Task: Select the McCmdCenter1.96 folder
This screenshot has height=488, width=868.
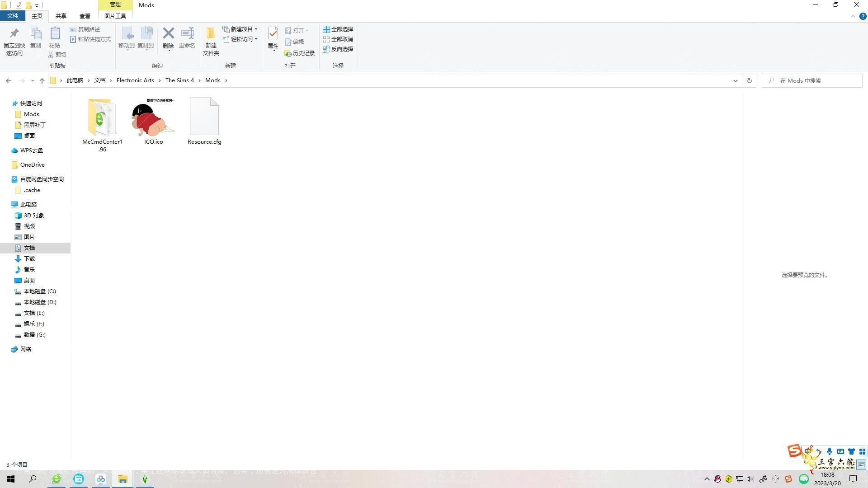Action: [x=102, y=125]
